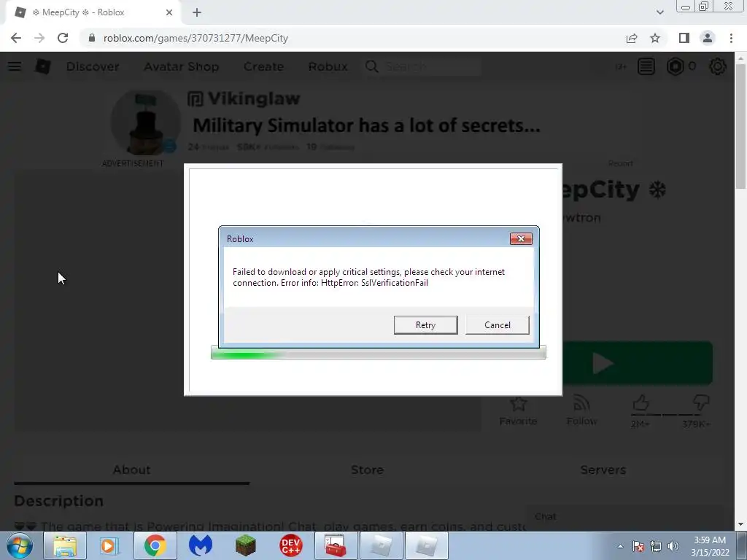Switch to the Store tab
The image size is (747, 560).
pos(368,470)
